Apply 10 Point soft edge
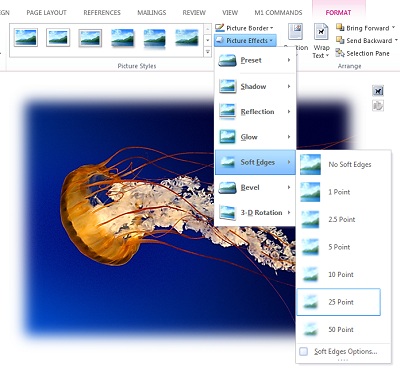400x371 pixels. (338, 275)
